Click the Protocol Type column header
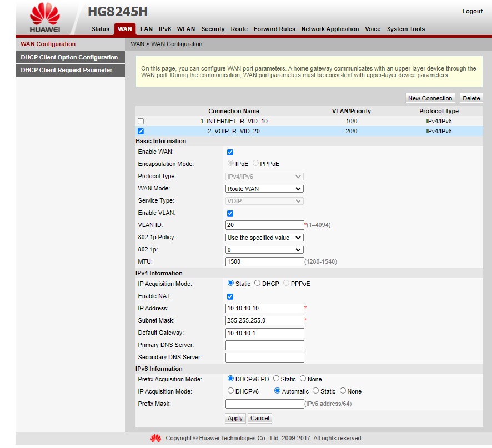 click(x=439, y=111)
